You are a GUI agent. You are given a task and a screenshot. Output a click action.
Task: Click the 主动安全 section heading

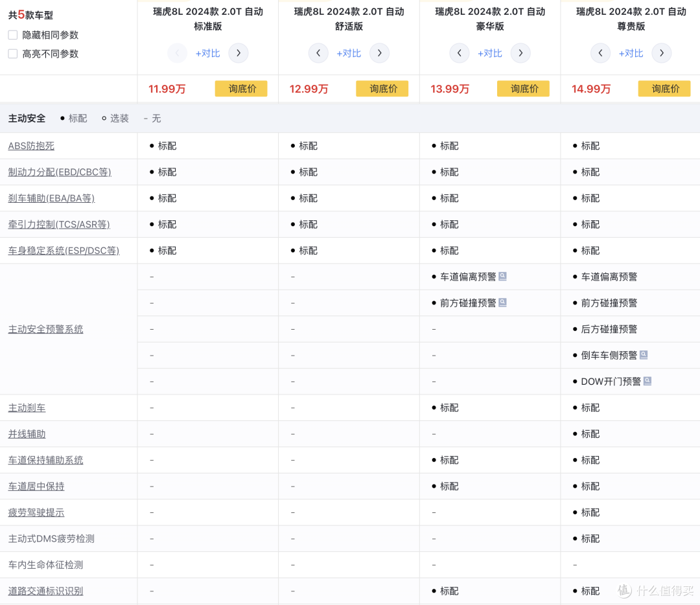[x=27, y=119]
